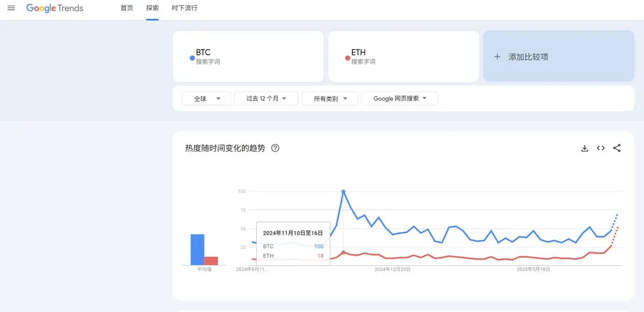Screen dimensions: 644x312
Task: Click 添加比较项 to add comparison
Action: coord(559,56)
